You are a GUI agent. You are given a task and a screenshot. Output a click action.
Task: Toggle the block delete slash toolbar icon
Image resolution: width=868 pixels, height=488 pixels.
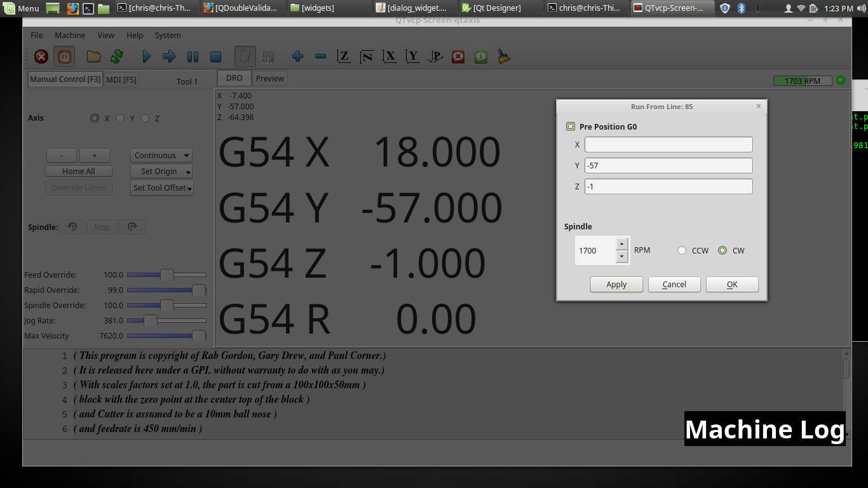tap(245, 57)
